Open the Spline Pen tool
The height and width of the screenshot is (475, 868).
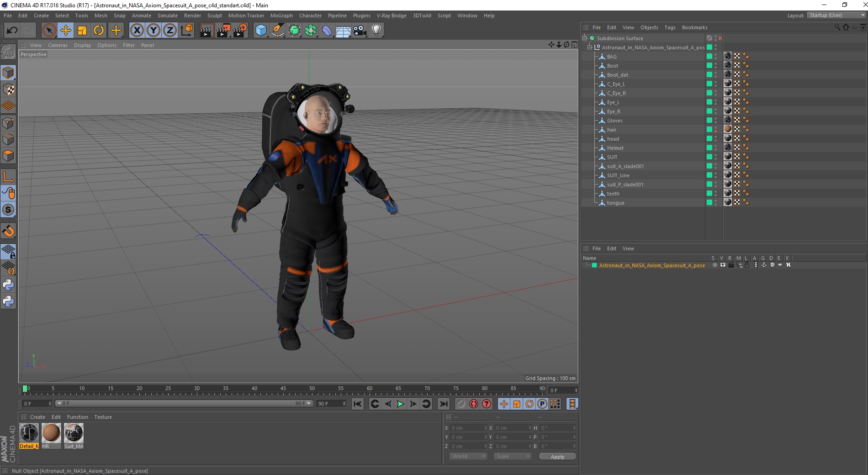tap(277, 31)
